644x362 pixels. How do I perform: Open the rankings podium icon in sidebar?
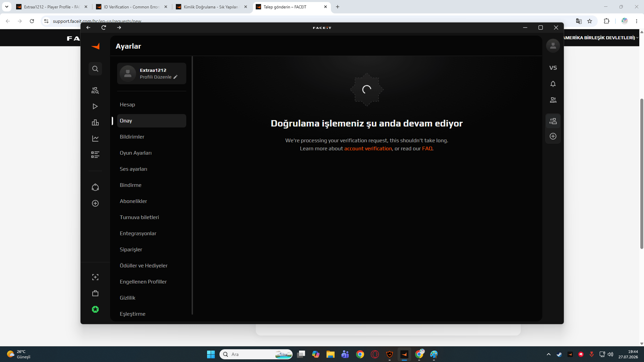95,122
